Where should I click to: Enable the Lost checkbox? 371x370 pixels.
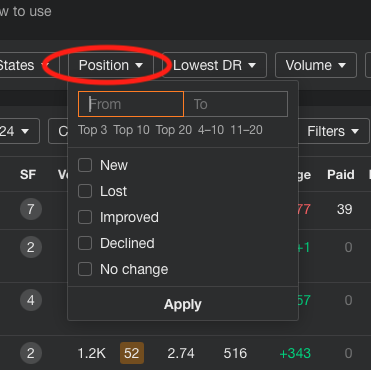coord(85,191)
